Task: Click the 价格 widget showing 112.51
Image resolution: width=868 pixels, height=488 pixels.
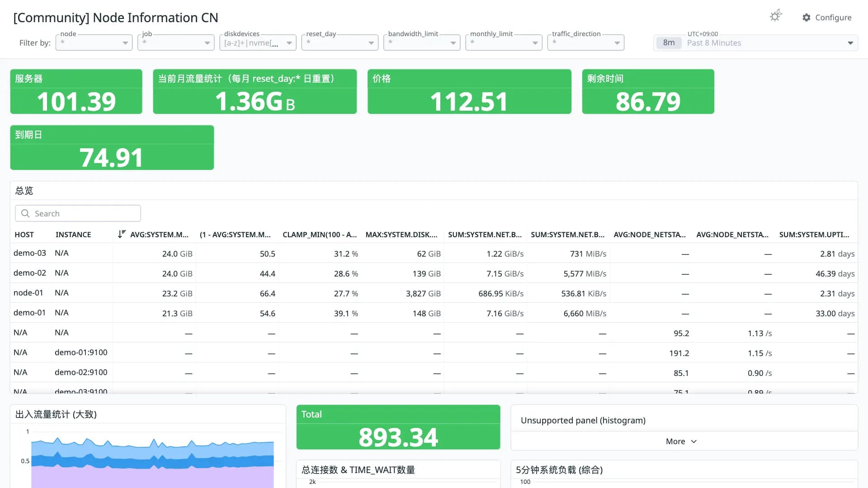Action: pyautogui.click(x=469, y=92)
